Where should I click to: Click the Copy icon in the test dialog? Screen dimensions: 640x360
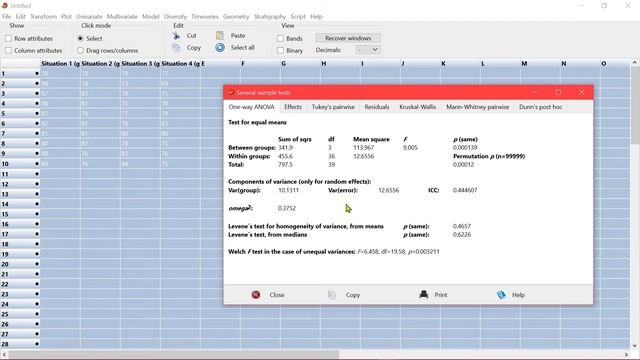[x=332, y=295]
